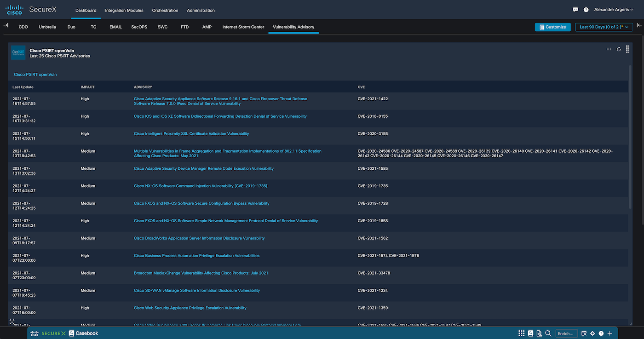This screenshot has width=644, height=339.
Task: Select the CVE-2021-33478 cell
Action: click(374, 273)
